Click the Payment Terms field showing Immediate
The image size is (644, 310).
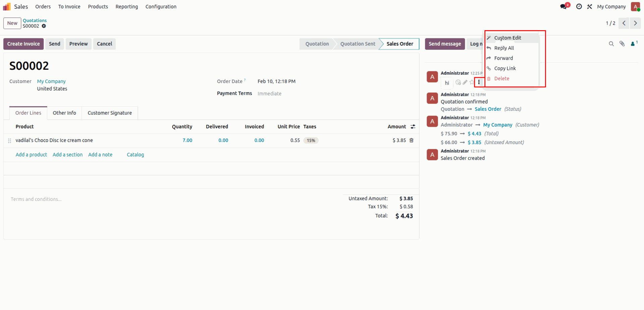[269, 94]
